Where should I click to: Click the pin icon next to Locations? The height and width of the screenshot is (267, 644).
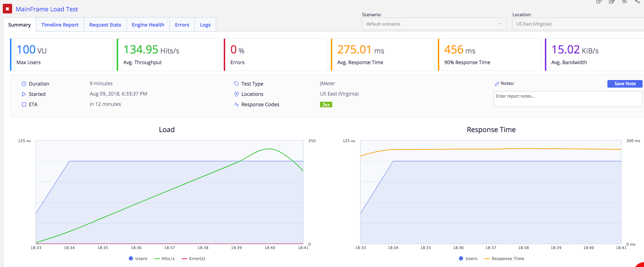(x=237, y=94)
